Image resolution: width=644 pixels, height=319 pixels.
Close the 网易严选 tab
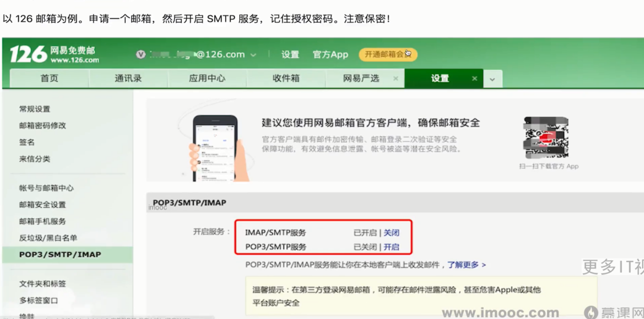(395, 79)
